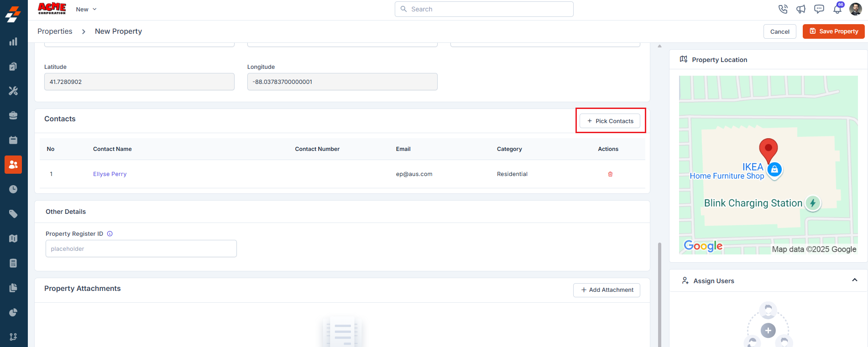This screenshot has width=868, height=347.
Task: Open the New dropdown menu
Action: point(86,9)
